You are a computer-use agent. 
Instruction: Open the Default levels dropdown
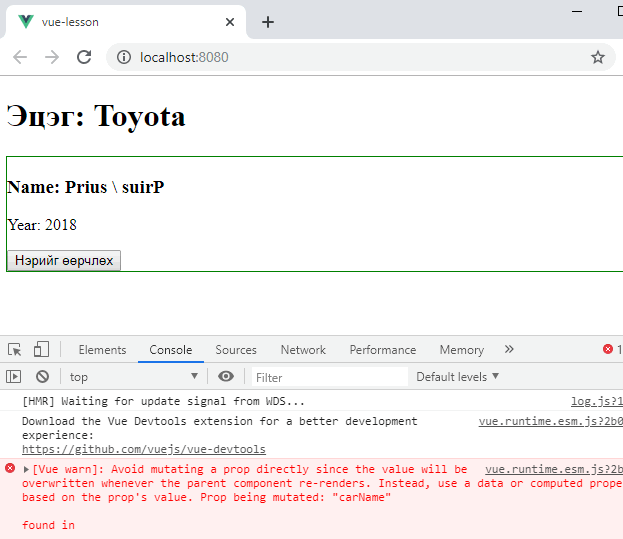click(x=457, y=377)
